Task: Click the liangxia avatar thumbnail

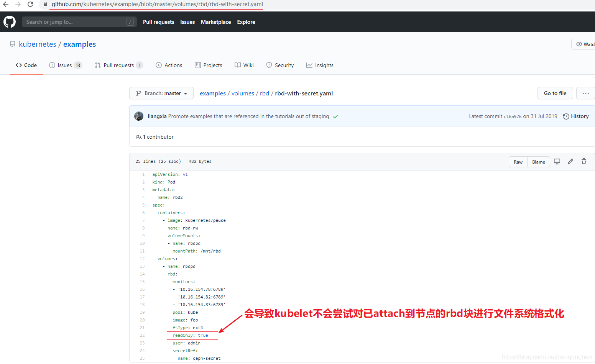Action: pyautogui.click(x=139, y=116)
